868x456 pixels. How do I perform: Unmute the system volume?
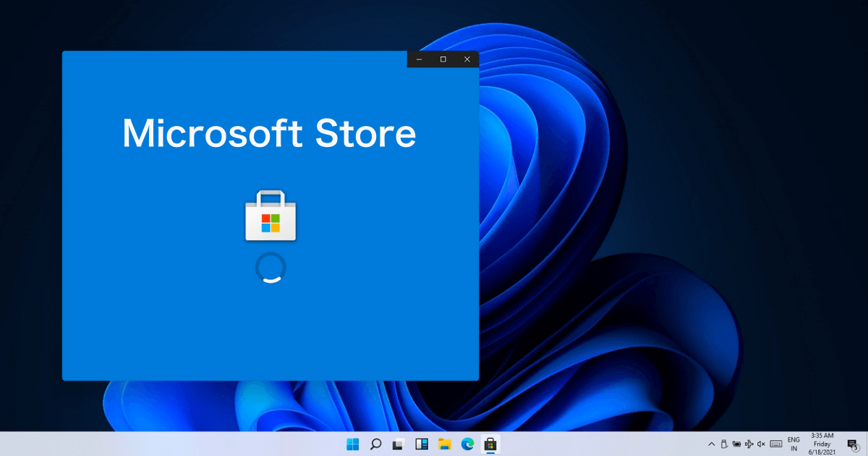(x=760, y=444)
